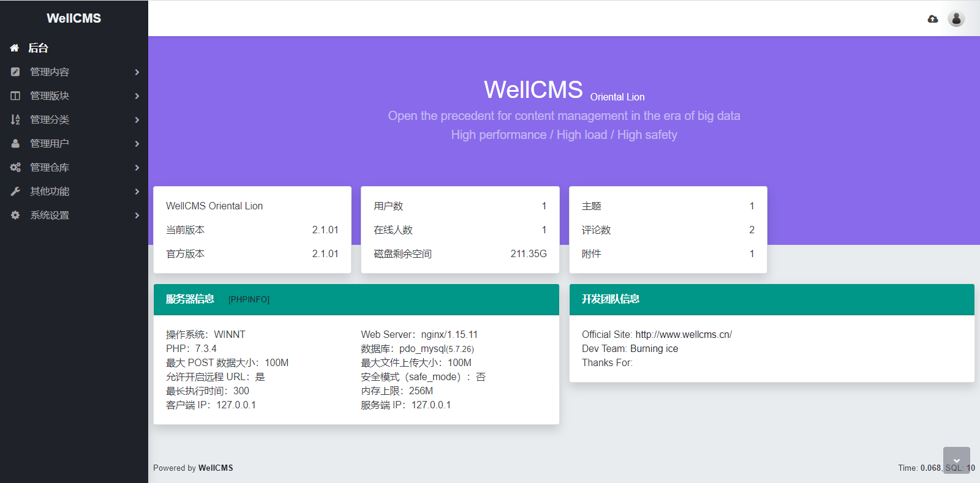The height and width of the screenshot is (483, 980).
Task: Expand the 管理仓库 chevron
Action: point(137,168)
